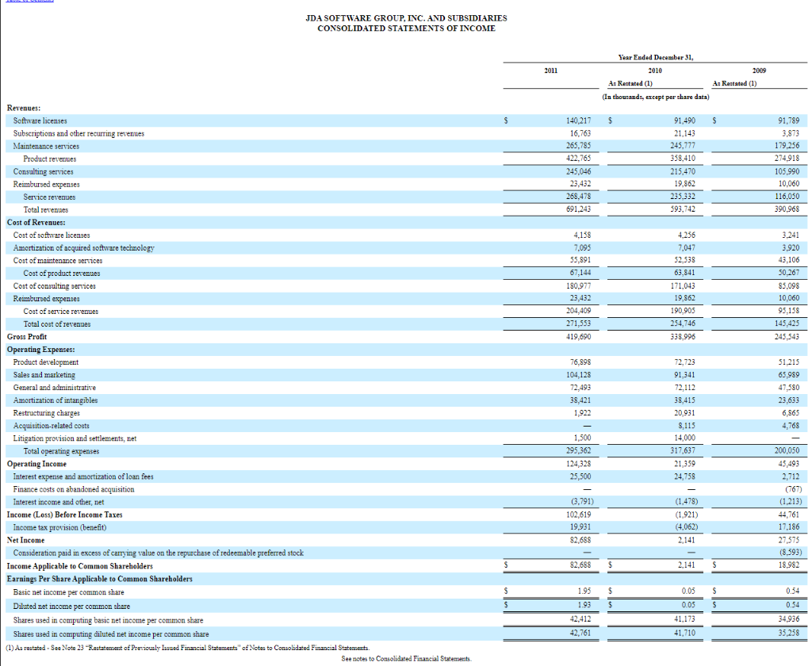Screen dimensions: 812x666
Task: Click 'Litigation provision and settlements, net' label
Action: coord(75,438)
